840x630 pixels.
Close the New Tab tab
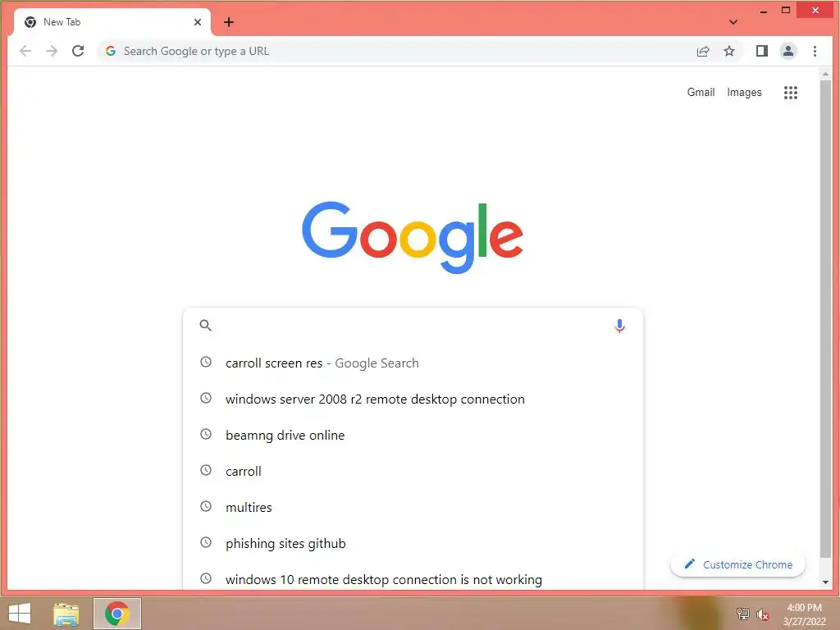pyautogui.click(x=198, y=22)
